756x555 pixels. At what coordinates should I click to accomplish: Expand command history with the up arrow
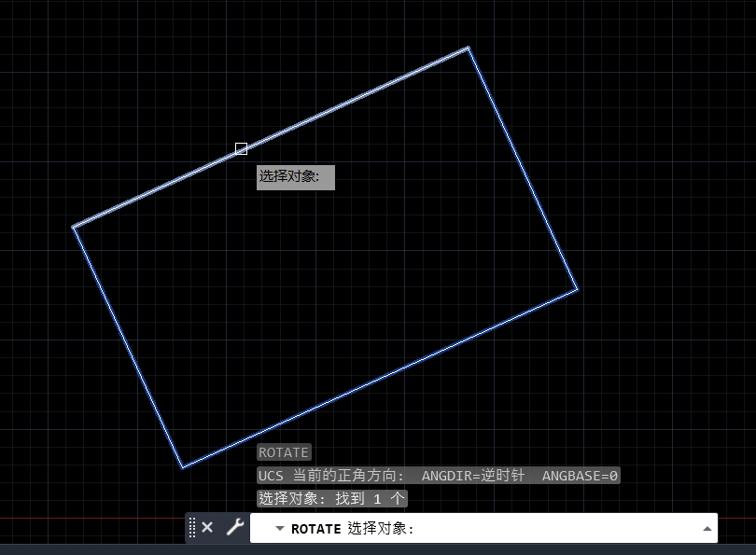tap(705, 528)
